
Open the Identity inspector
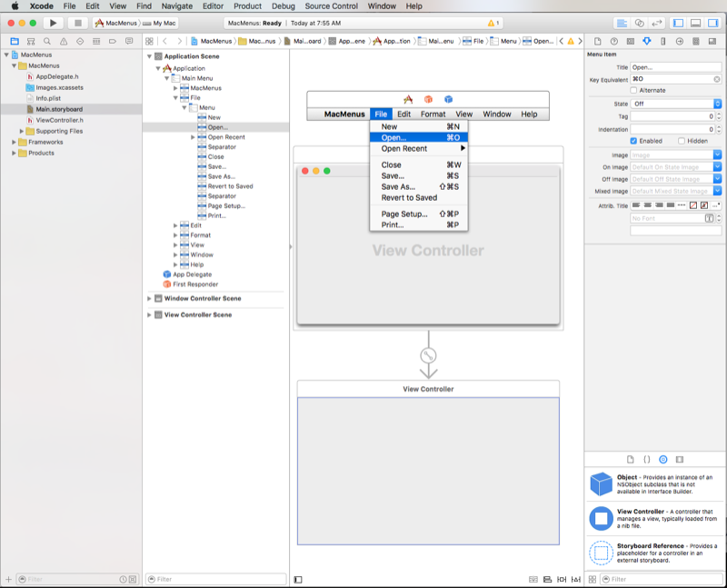coord(631,42)
